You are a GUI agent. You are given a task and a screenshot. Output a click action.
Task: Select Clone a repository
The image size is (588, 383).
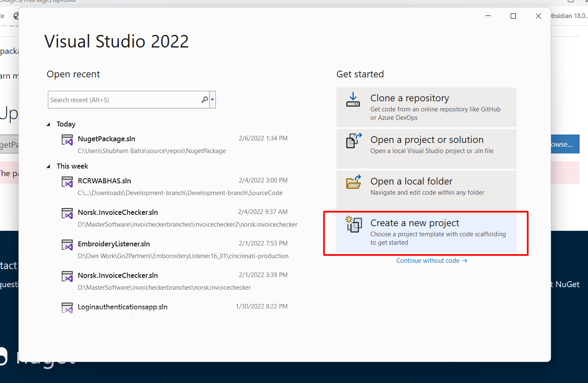[426, 107]
